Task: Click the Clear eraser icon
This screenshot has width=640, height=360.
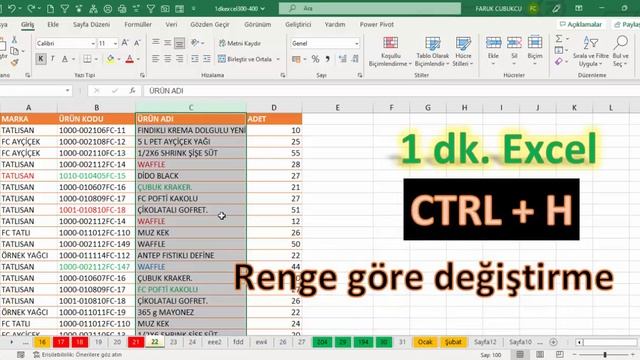Action: click(x=559, y=61)
